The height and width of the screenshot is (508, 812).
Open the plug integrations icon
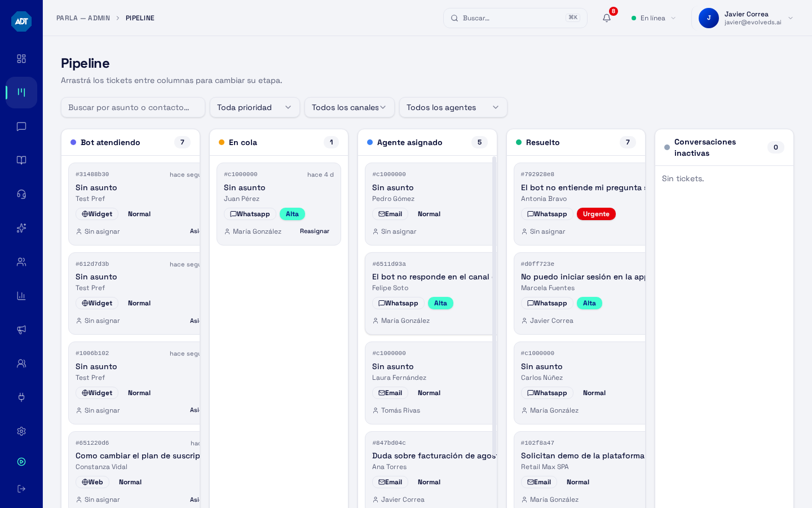tap(21, 397)
